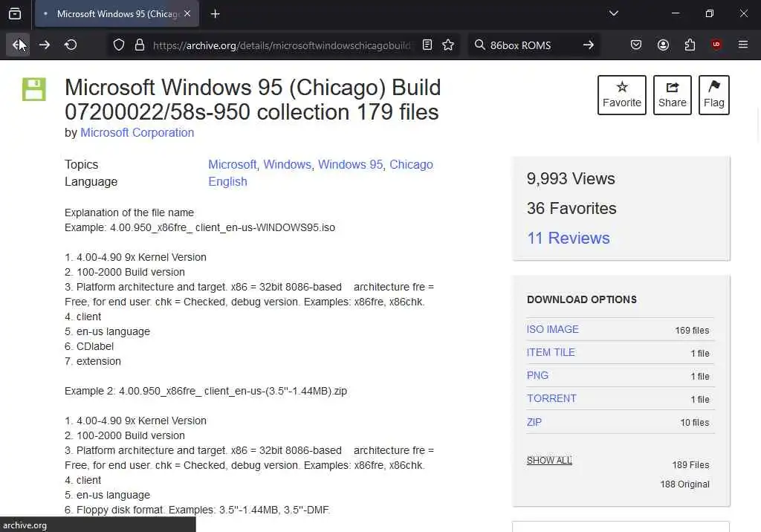Open the uBlock Origin extension icon

pos(716,45)
